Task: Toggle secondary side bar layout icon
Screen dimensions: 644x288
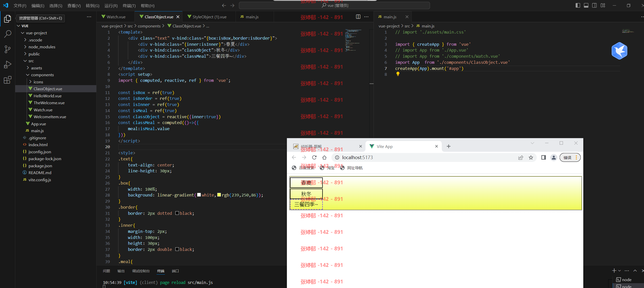Action: [x=594, y=5]
